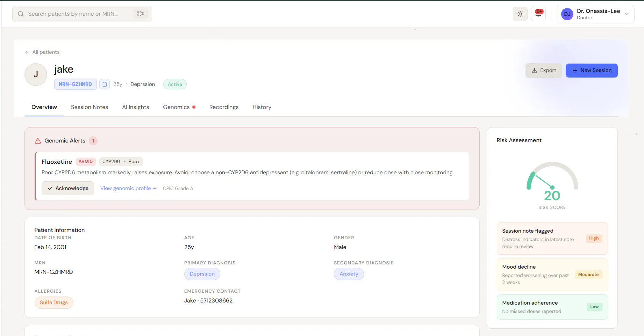Click the ⌘K shortcut hint
The width and height of the screenshot is (644, 336).
[141, 14]
